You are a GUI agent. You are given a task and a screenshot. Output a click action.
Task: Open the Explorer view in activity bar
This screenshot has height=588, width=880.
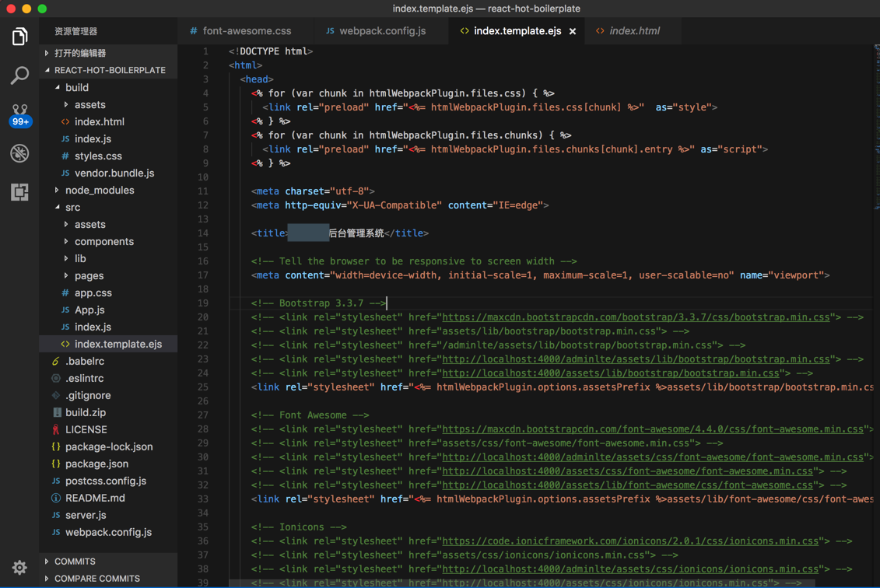[x=19, y=37]
